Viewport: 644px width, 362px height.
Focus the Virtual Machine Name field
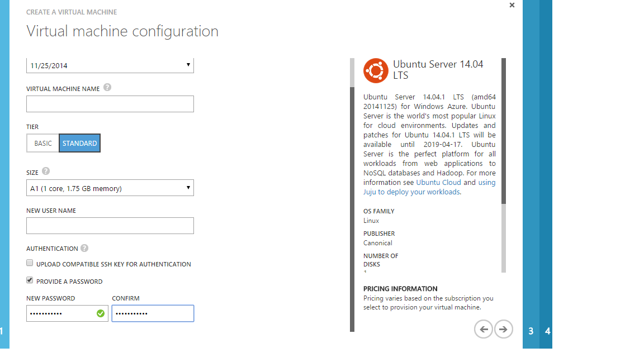click(x=110, y=104)
